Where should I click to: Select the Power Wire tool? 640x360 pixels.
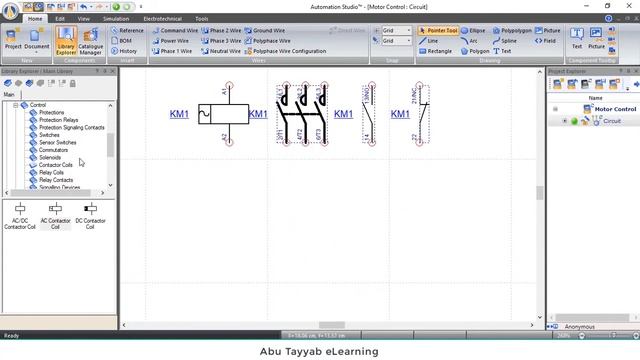[170, 41]
